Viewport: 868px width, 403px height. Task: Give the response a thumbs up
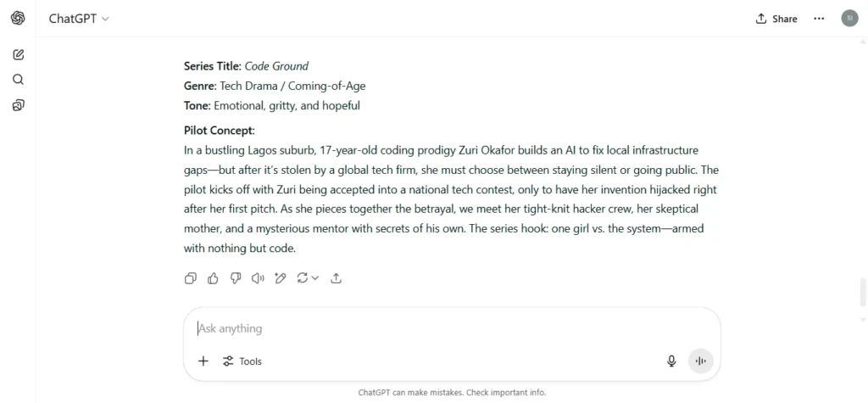click(x=213, y=278)
